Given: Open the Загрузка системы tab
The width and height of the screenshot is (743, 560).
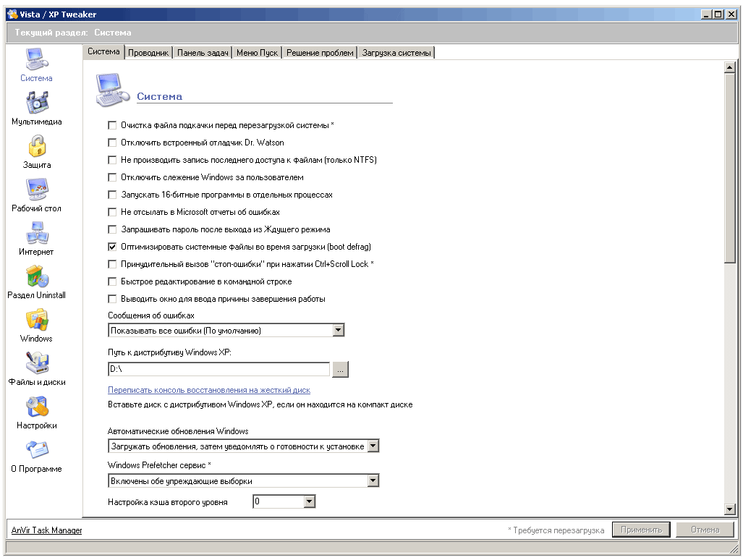Looking at the screenshot, I should click(396, 53).
